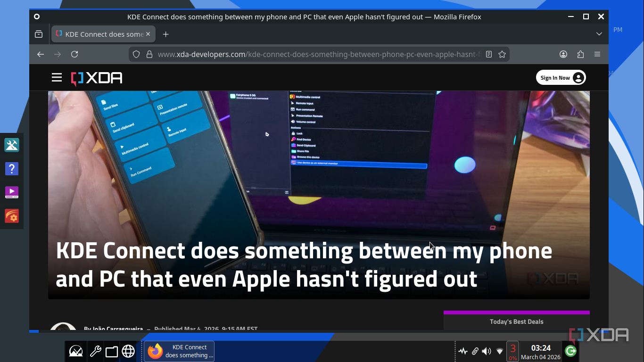Image resolution: width=644 pixels, height=362 pixels.
Task: Open a new tab with the plus button
Action: pos(165,34)
